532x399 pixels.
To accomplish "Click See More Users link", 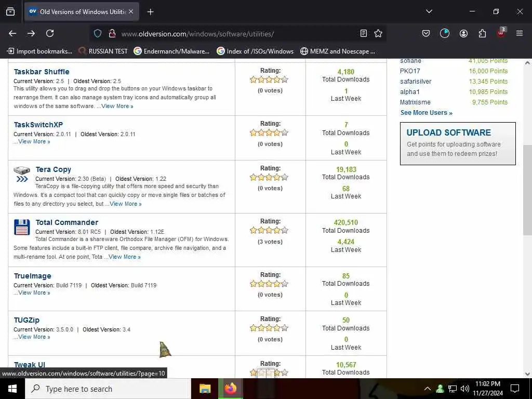I will (x=426, y=113).
